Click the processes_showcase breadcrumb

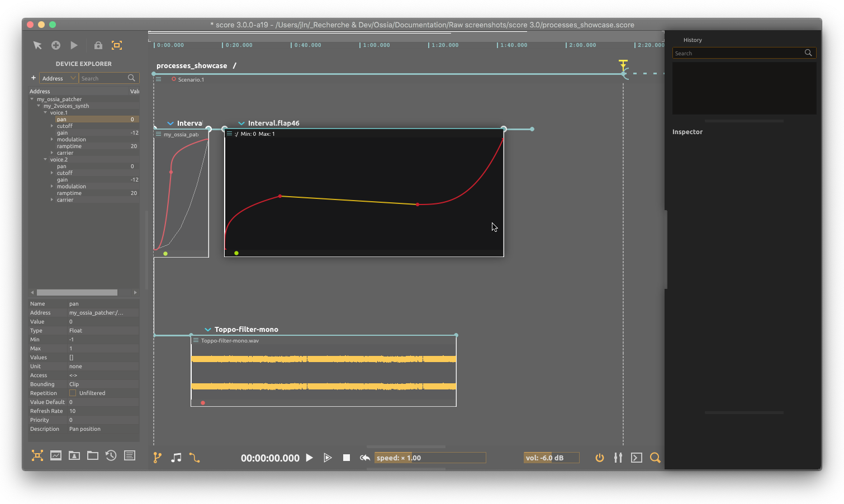point(192,65)
